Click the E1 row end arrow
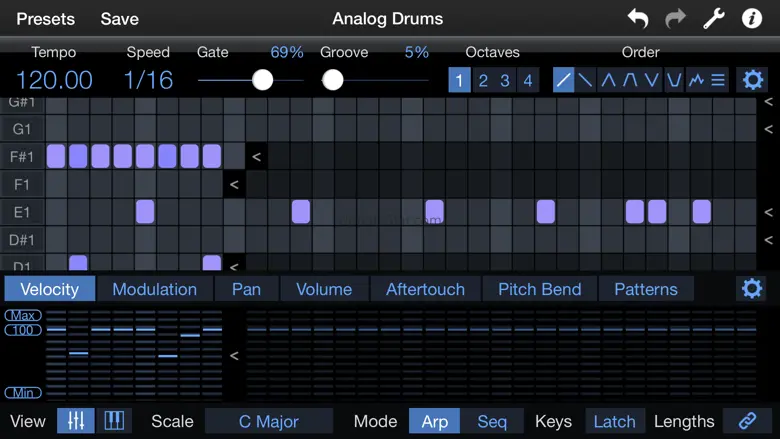This screenshot has height=439, width=780. pyautogui.click(x=769, y=212)
